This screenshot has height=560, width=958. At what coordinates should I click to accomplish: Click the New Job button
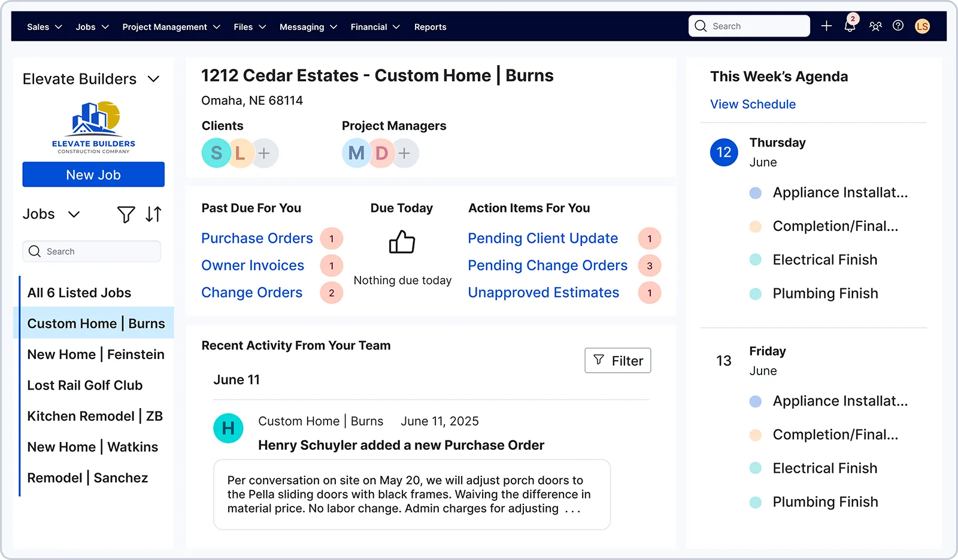pos(93,175)
